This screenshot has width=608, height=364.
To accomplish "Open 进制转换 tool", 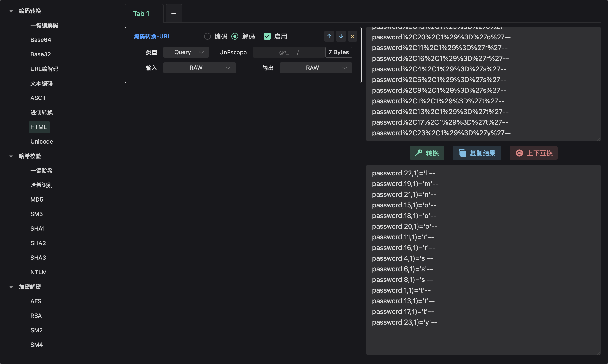I will pos(41,112).
